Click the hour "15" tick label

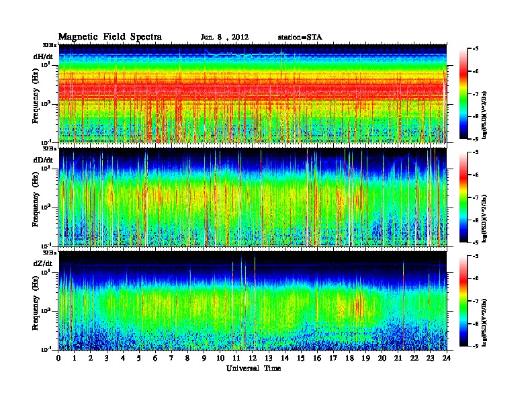tap(301, 358)
